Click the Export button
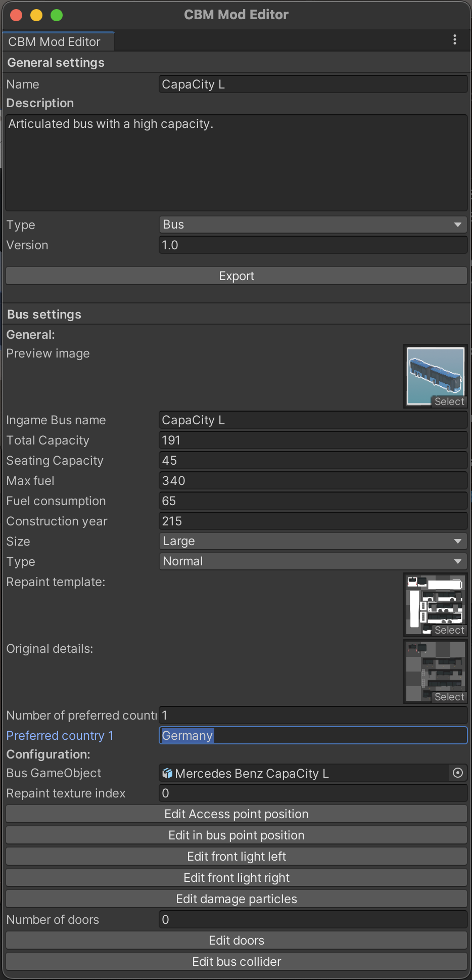Screen dimensions: 472x980 pos(237,276)
